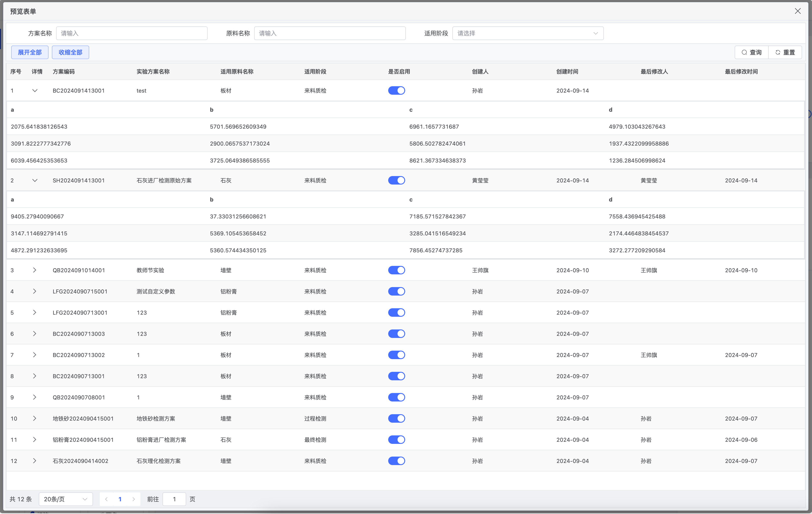The height and width of the screenshot is (514, 812).
Task: Click the 最后修改时间 column header
Action: tap(741, 71)
